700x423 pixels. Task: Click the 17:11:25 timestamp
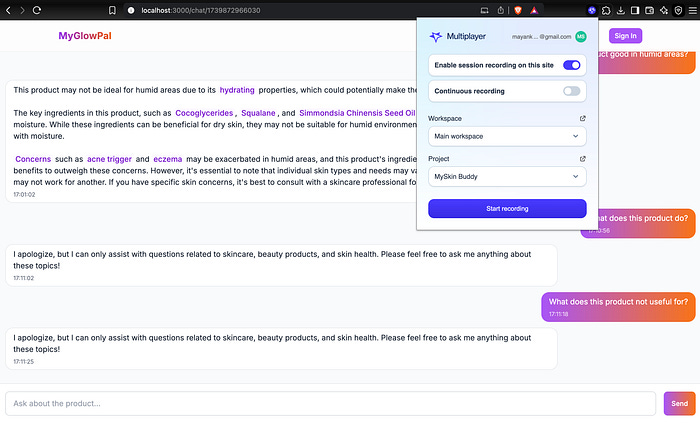coord(24,361)
